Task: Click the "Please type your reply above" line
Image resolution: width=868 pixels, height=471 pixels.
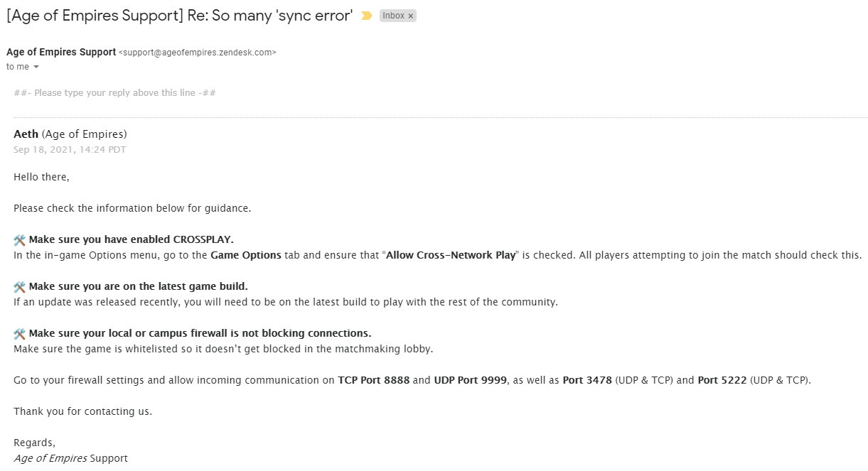Action: 114,93
